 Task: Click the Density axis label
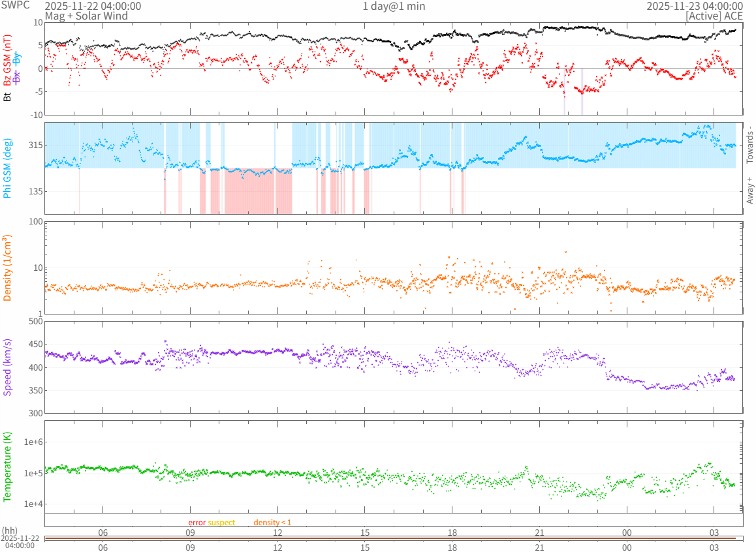pos(7,268)
